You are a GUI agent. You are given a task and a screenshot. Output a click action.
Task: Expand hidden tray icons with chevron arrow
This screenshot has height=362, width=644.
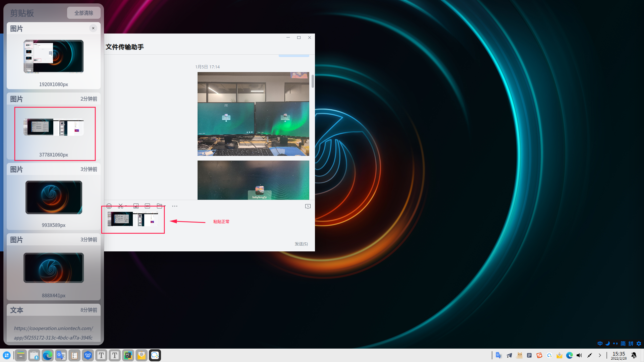click(x=600, y=355)
